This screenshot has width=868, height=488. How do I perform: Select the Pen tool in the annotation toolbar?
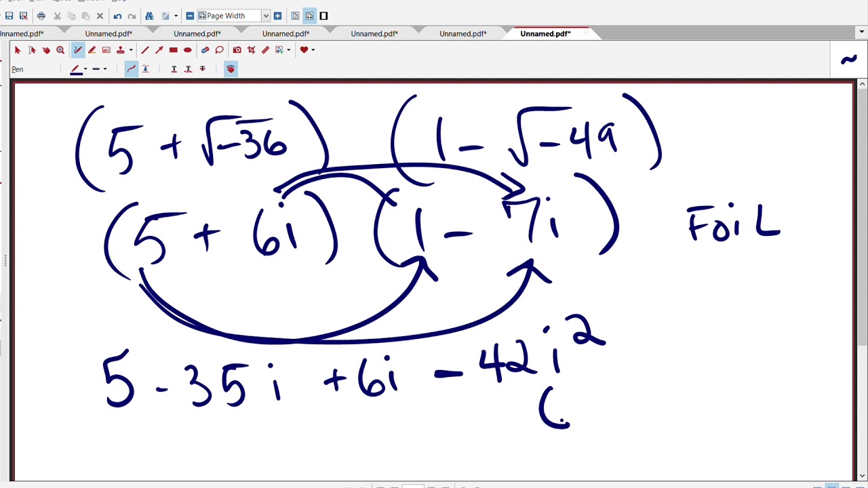click(x=78, y=50)
